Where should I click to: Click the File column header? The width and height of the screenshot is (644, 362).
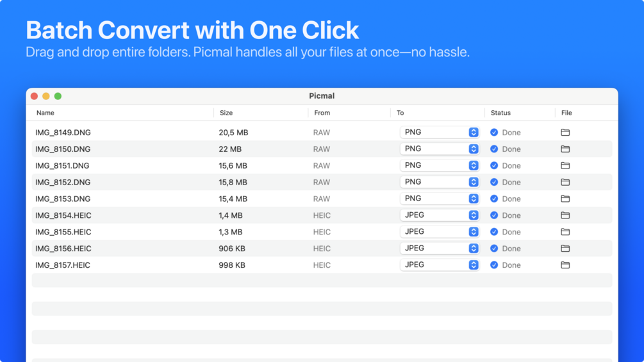pyautogui.click(x=566, y=113)
